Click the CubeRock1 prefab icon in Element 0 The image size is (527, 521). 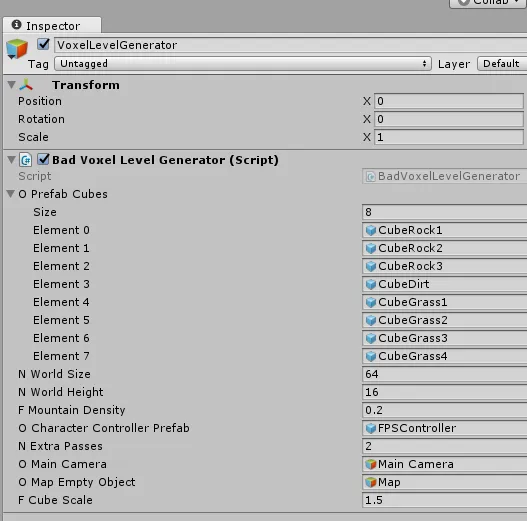click(x=371, y=230)
